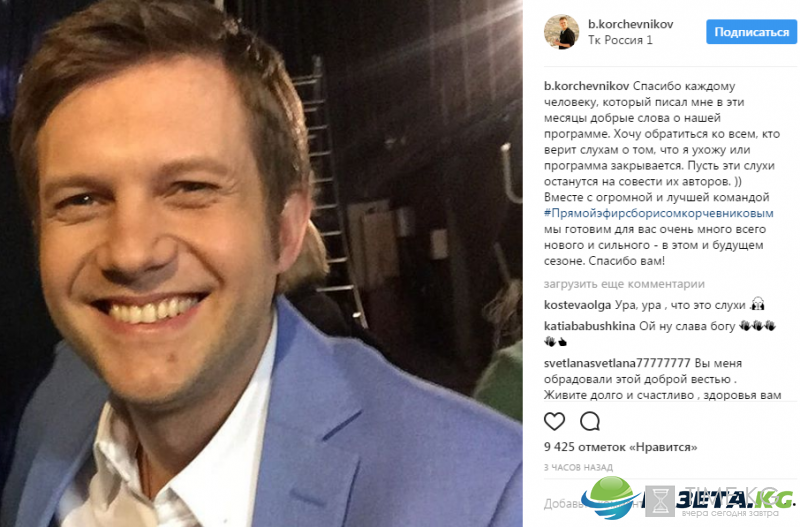
Task: Click the Подписаться follow button
Action: [752, 32]
